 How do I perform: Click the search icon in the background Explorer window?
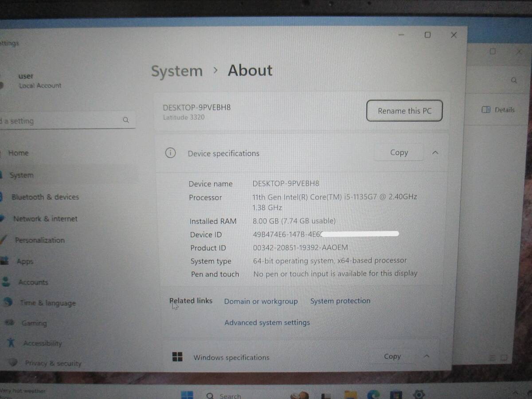point(514,80)
